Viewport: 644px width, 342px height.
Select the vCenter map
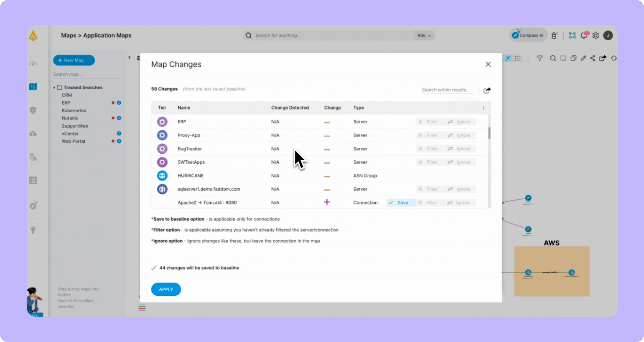70,134
